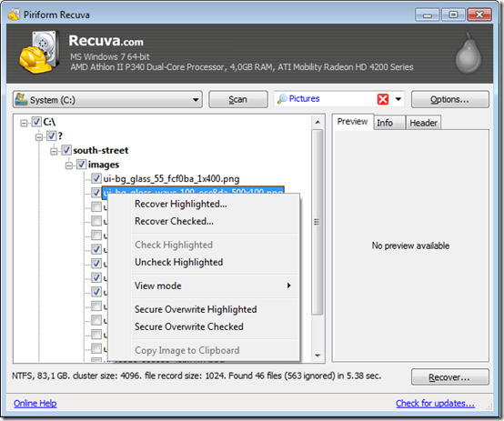Toggle checkbox of the highlighted file row
The height and width of the screenshot is (421, 504).
pos(96,192)
